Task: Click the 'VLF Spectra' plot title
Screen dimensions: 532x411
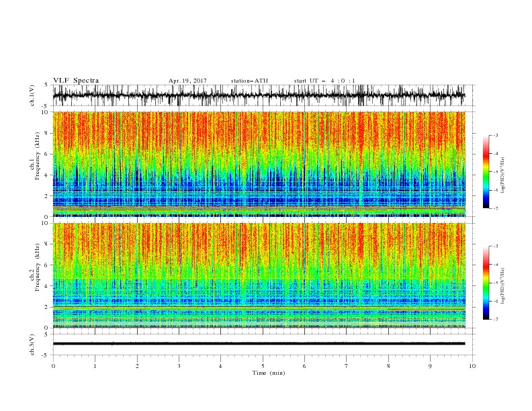Action: (x=76, y=81)
